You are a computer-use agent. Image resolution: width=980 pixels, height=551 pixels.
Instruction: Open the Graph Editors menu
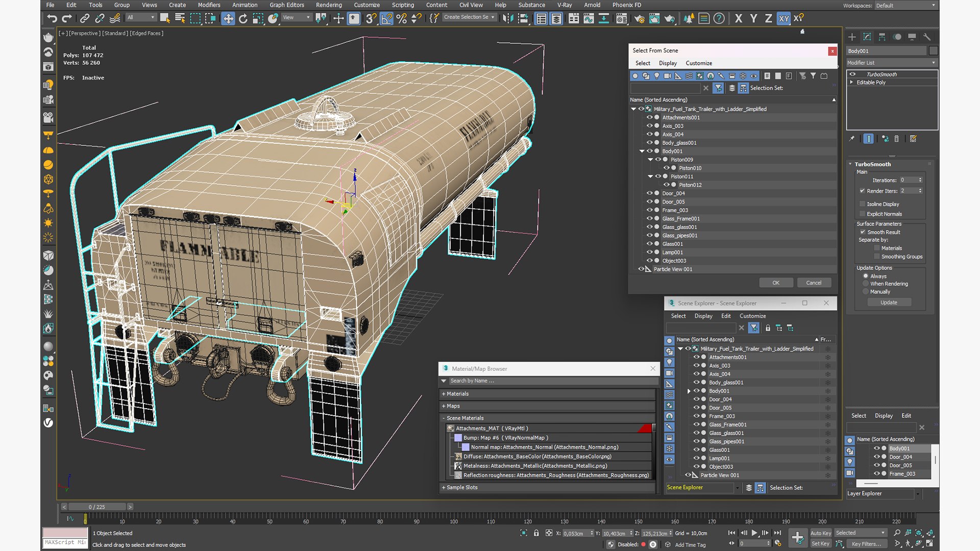287,5
